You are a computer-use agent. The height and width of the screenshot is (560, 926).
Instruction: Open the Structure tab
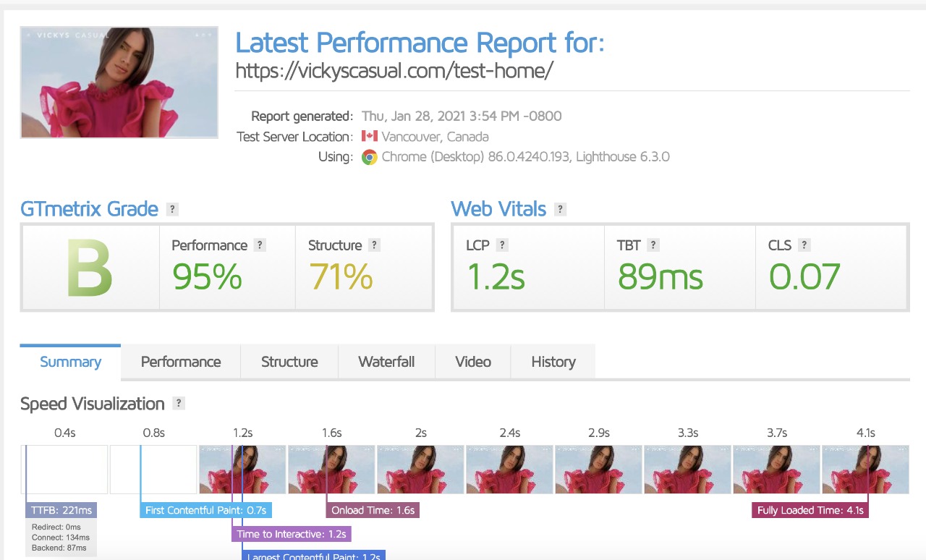pyautogui.click(x=289, y=362)
